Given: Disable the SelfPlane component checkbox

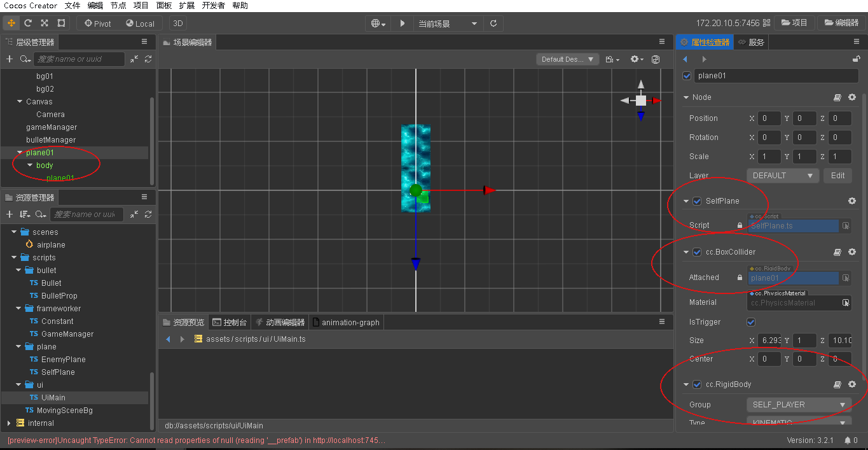Looking at the screenshot, I should coord(697,201).
